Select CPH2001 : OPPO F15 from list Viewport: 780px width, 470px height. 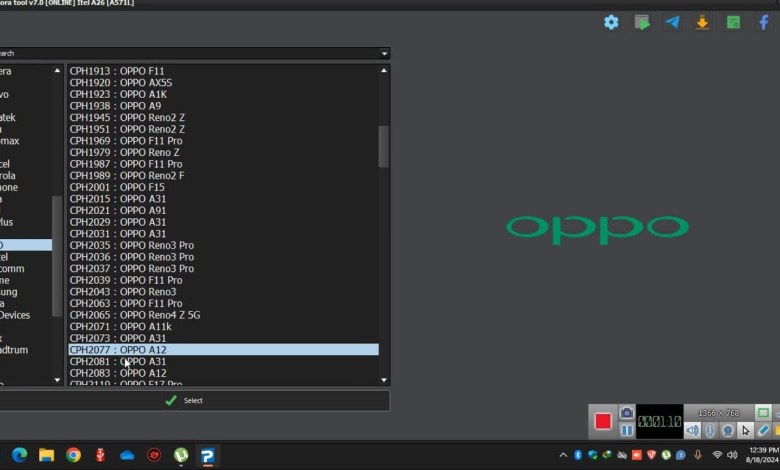pyautogui.click(x=117, y=187)
